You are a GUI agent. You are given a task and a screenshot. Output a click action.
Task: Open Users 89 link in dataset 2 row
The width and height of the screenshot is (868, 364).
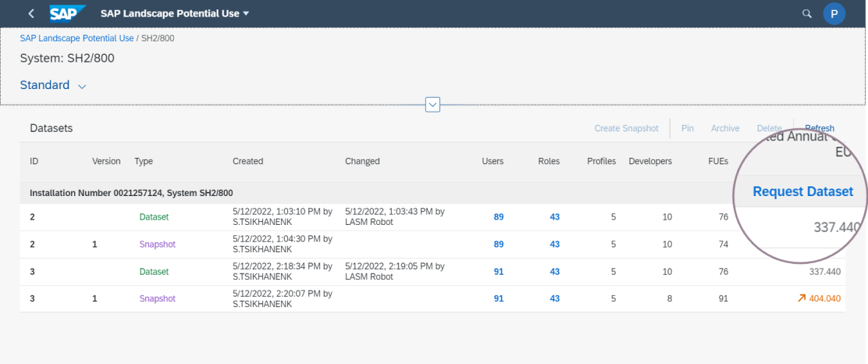click(499, 217)
